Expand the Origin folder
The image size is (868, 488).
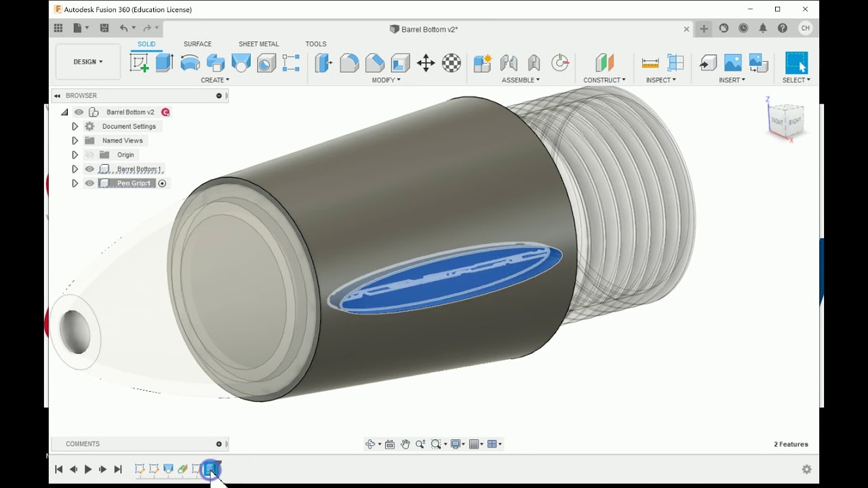click(75, 155)
